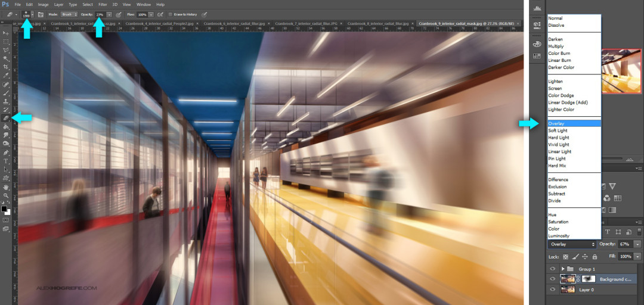This screenshot has width=644, height=305.
Task: Select the Rectangular Marquee tool
Action: [x=6, y=42]
